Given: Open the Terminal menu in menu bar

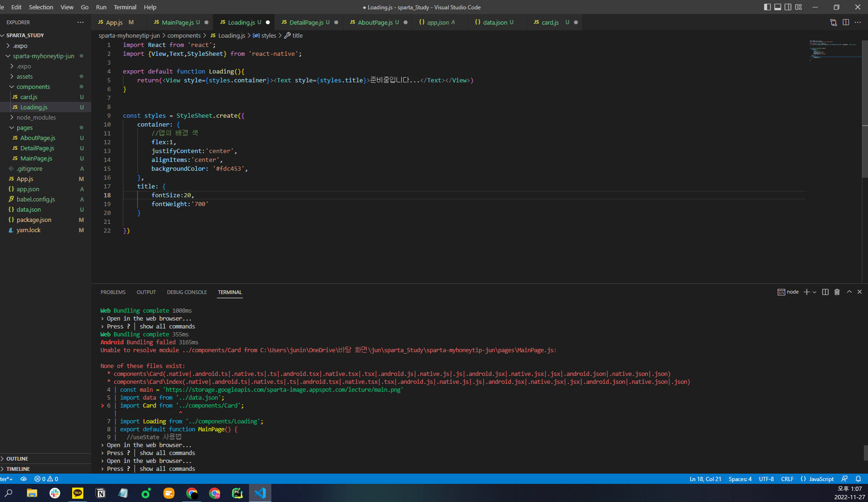Looking at the screenshot, I should 125,7.
